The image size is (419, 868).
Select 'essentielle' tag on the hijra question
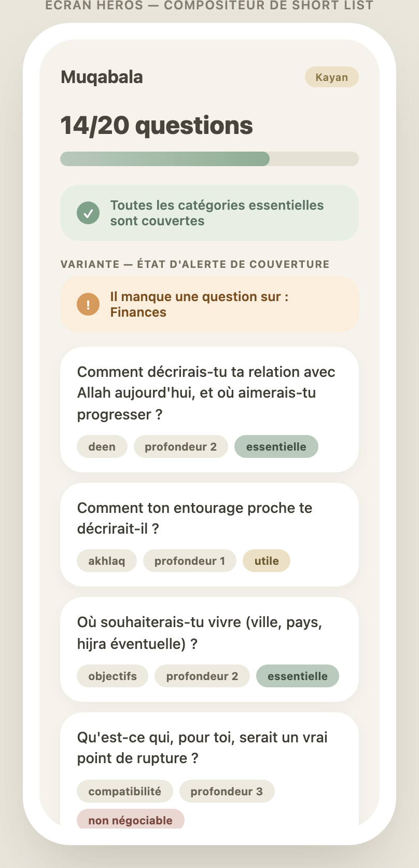click(x=298, y=676)
